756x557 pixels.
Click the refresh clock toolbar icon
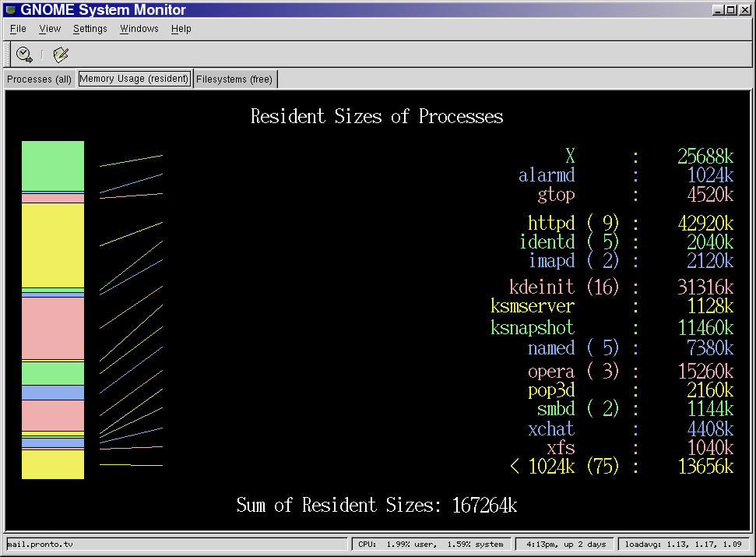[24, 55]
